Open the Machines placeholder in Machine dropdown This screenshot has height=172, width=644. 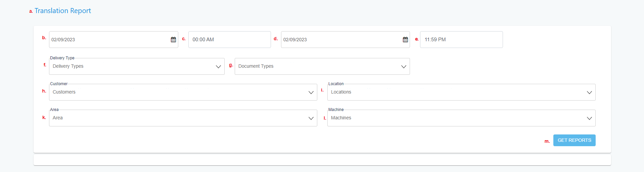[341, 118]
